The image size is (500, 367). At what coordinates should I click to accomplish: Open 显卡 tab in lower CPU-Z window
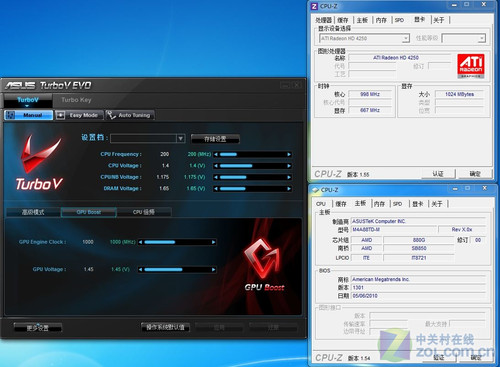pyautogui.click(x=418, y=204)
